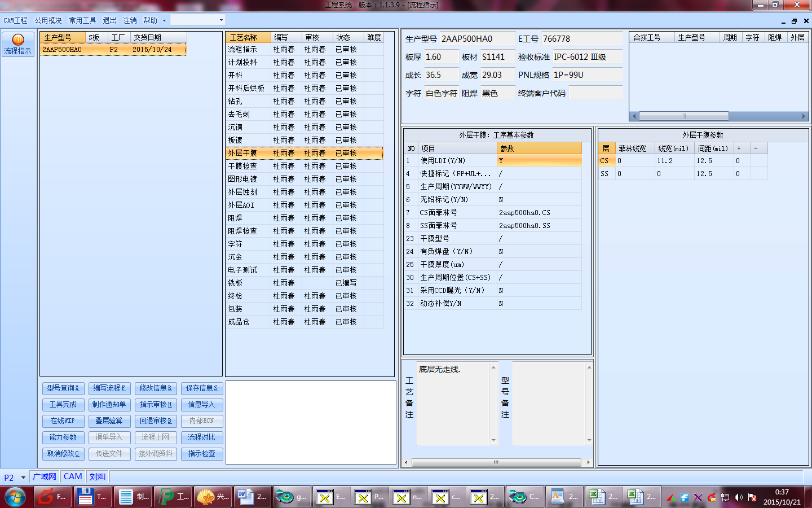Viewport: 812px width, 508px height.
Task: Open the CAM工程 menu
Action: click(x=15, y=20)
